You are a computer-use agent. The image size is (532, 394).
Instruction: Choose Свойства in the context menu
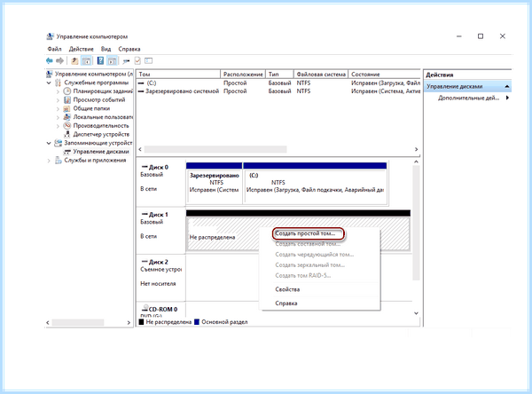[287, 289]
